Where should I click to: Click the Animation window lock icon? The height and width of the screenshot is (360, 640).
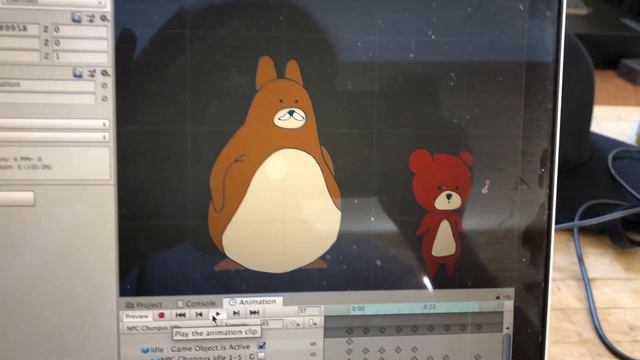498,297
